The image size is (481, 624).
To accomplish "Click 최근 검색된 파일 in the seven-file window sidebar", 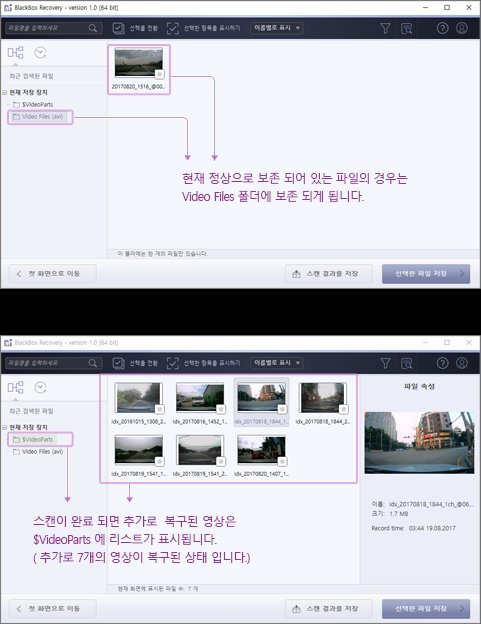I will coord(31,411).
